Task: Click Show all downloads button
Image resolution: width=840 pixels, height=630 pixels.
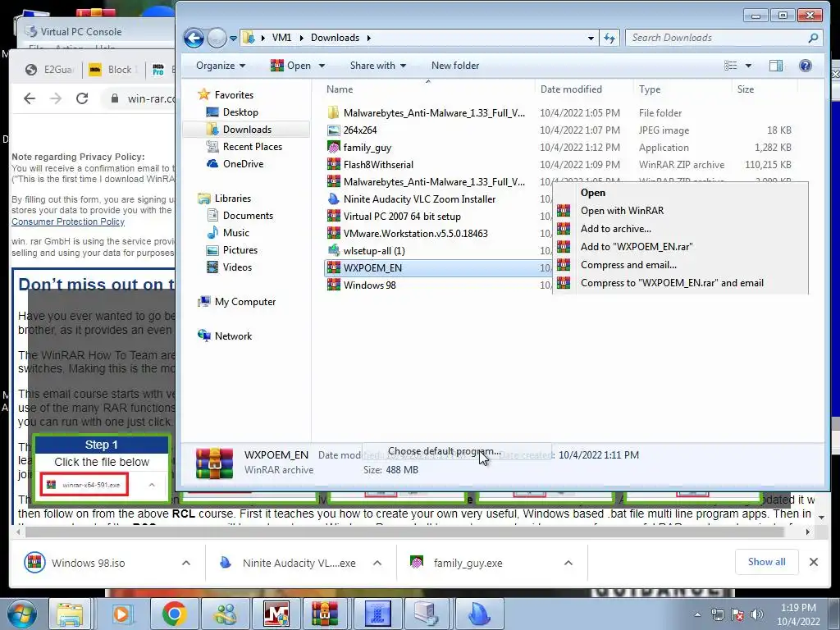Action: 767,562
